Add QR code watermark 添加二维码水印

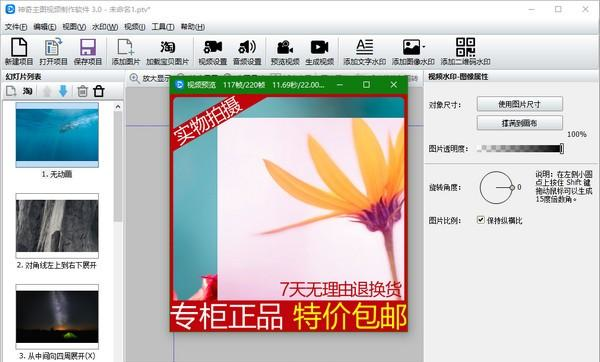(x=465, y=51)
